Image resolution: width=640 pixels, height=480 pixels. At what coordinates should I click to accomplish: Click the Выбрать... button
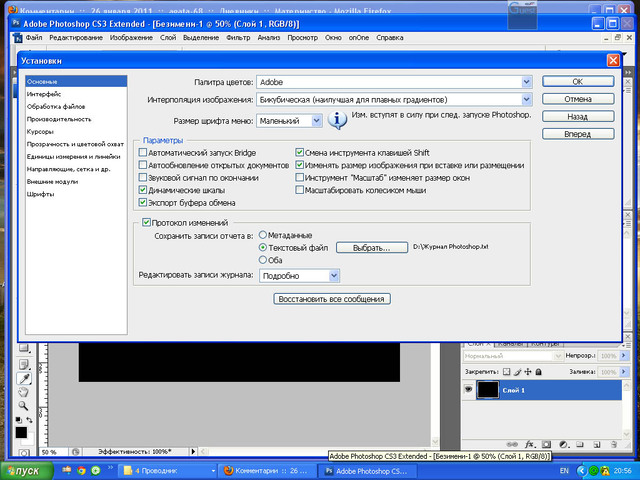tap(372, 248)
